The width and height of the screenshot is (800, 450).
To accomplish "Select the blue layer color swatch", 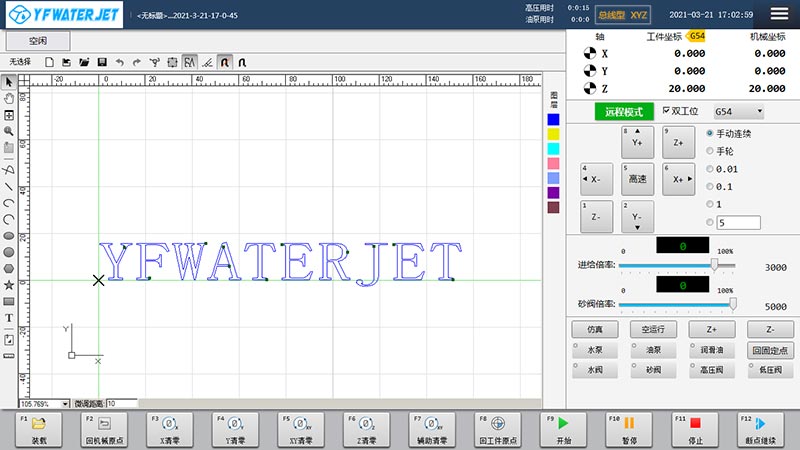I will 553,119.
